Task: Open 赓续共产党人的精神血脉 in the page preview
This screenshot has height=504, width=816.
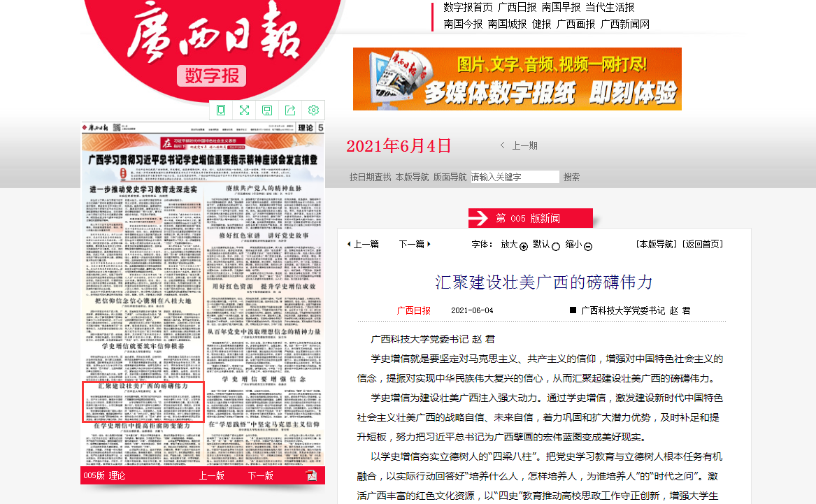Action: pos(264,188)
